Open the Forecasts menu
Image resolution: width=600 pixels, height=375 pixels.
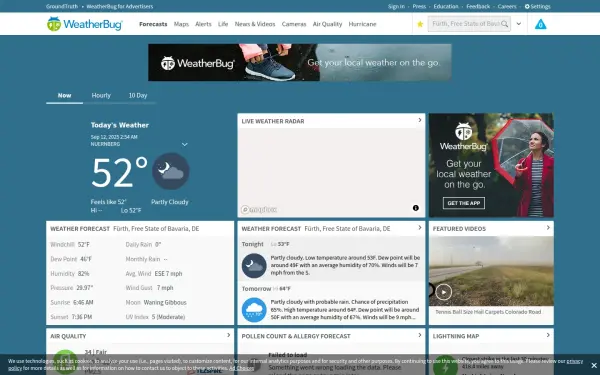153,24
